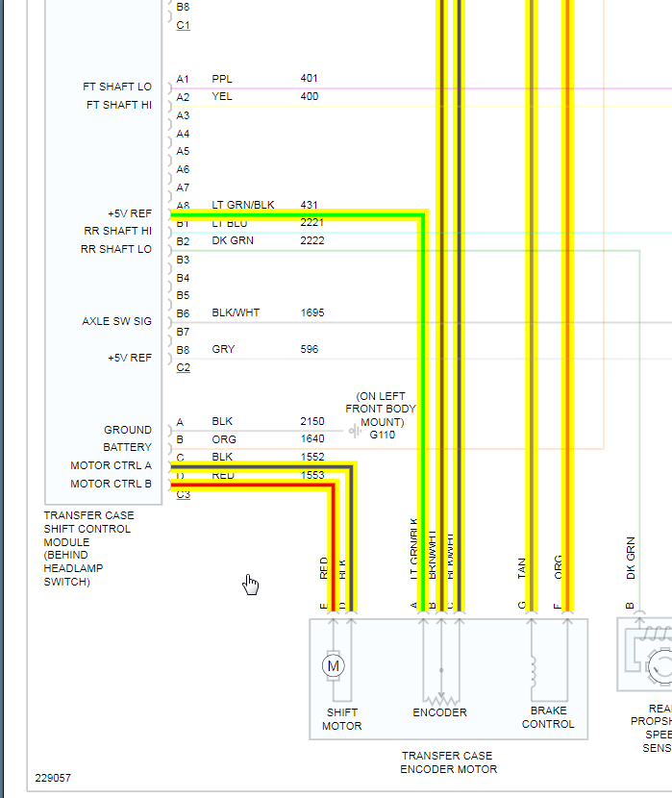
Task: Click connector label C2
Action: pyautogui.click(x=183, y=367)
